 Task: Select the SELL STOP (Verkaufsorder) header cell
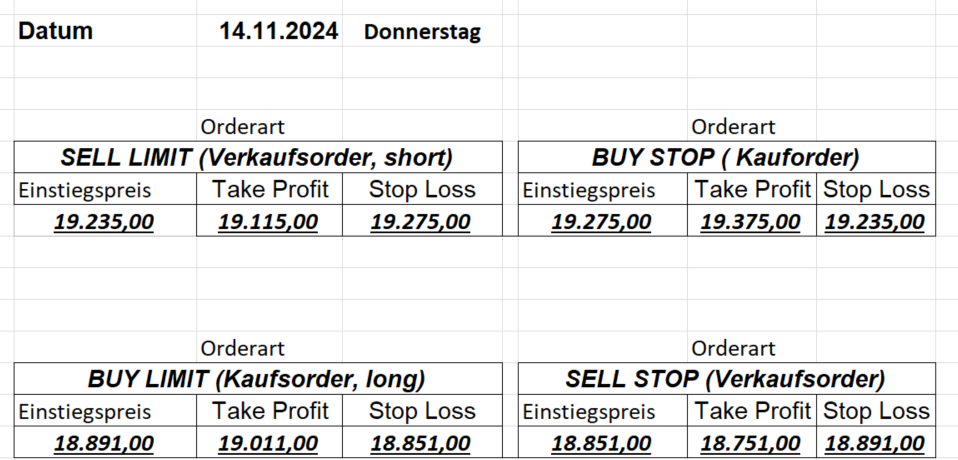pyautogui.click(x=726, y=379)
